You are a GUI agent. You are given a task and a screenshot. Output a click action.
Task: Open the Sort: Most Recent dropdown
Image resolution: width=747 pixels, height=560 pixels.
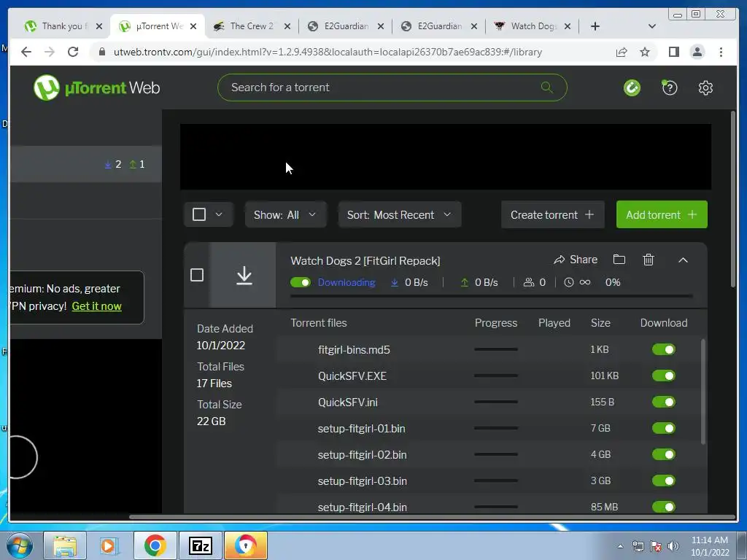click(399, 215)
